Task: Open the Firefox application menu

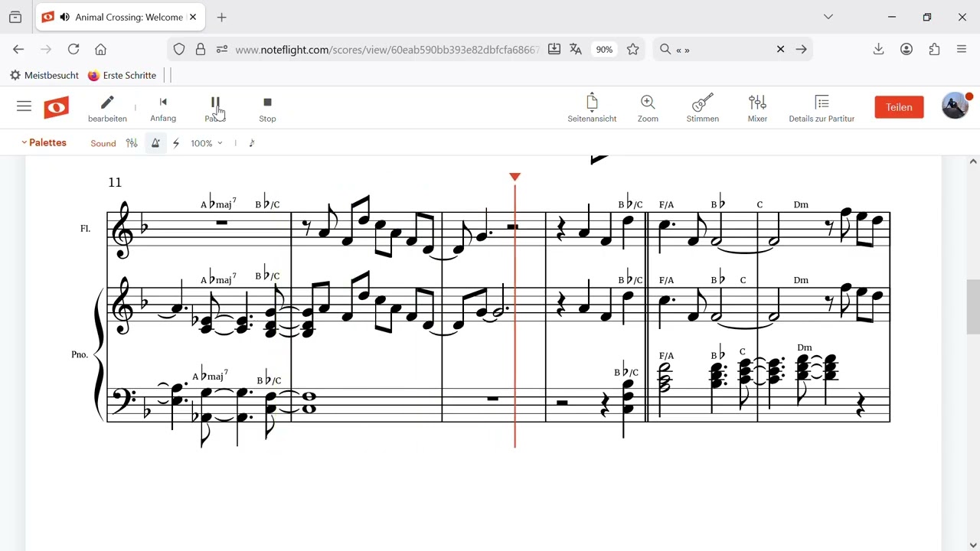Action: 962,49
